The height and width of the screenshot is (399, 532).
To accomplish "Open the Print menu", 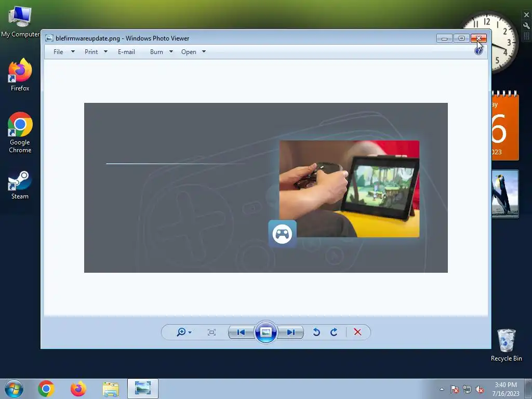I will tap(91, 52).
